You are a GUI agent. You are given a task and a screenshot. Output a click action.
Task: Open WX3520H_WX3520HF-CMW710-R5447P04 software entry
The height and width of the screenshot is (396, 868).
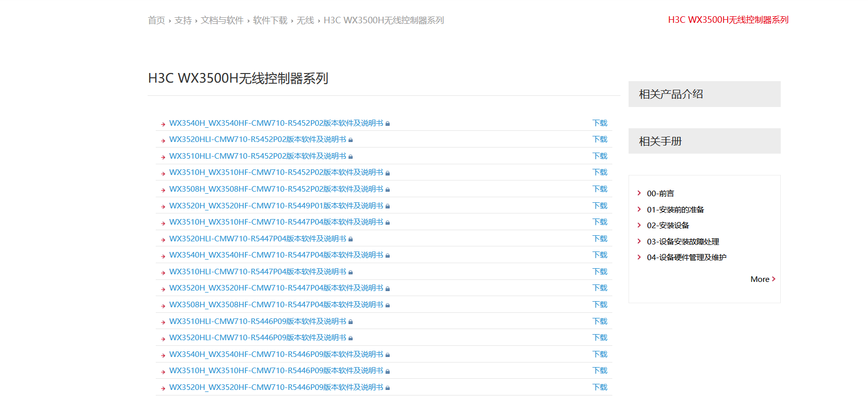(276, 288)
